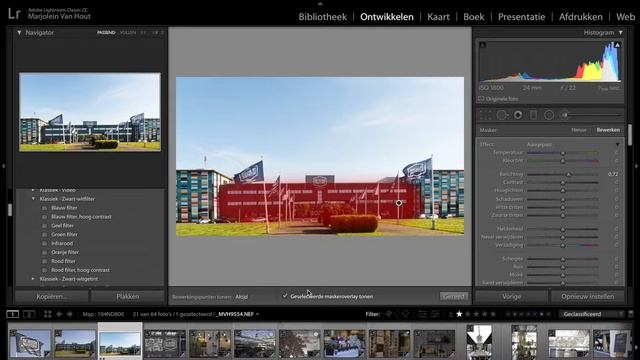Select first filmstrip thumbnail with flag
This screenshot has width=640, height=360.
(30, 344)
